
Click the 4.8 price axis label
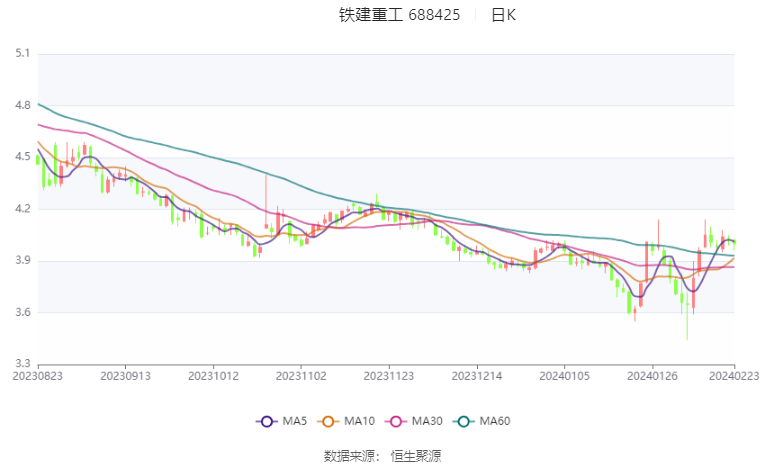[22, 105]
